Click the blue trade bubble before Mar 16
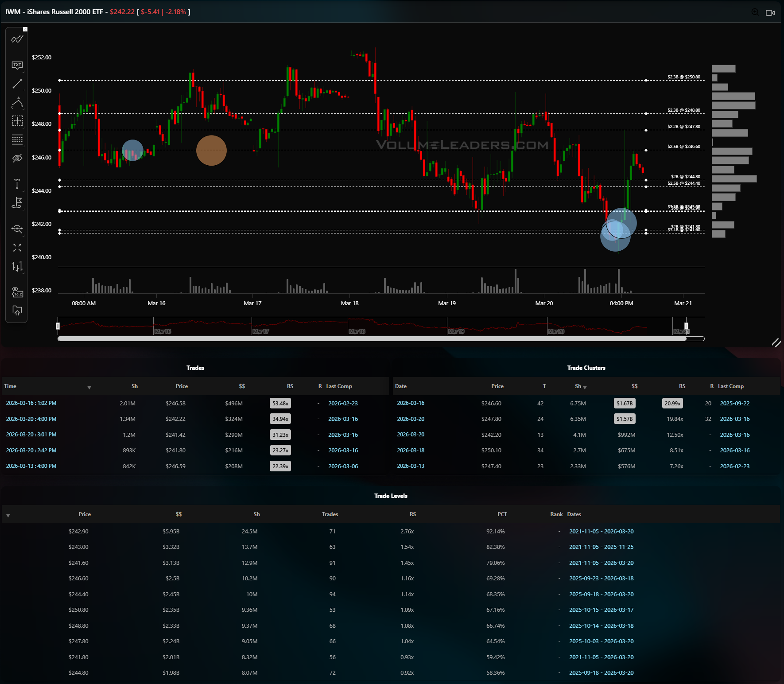 [132, 150]
